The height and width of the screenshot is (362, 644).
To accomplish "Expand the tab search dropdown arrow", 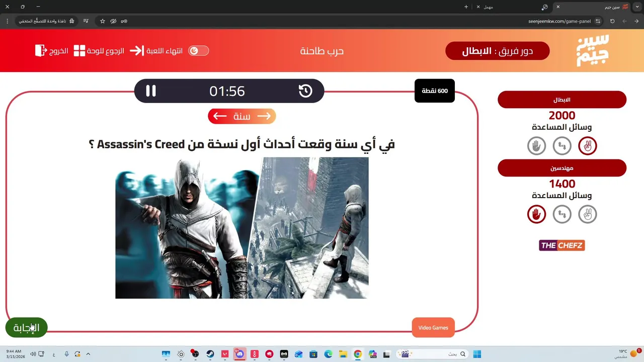I will pos(637,7).
